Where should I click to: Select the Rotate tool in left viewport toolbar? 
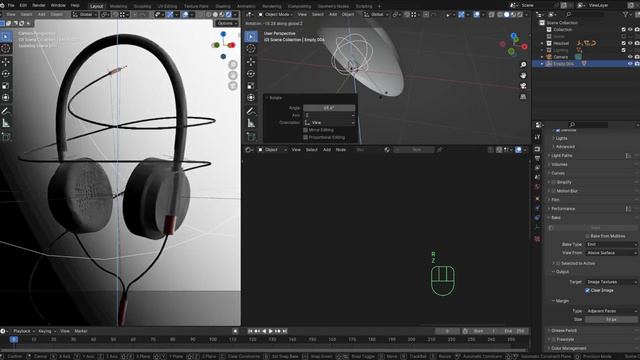pyautogui.click(x=6, y=74)
